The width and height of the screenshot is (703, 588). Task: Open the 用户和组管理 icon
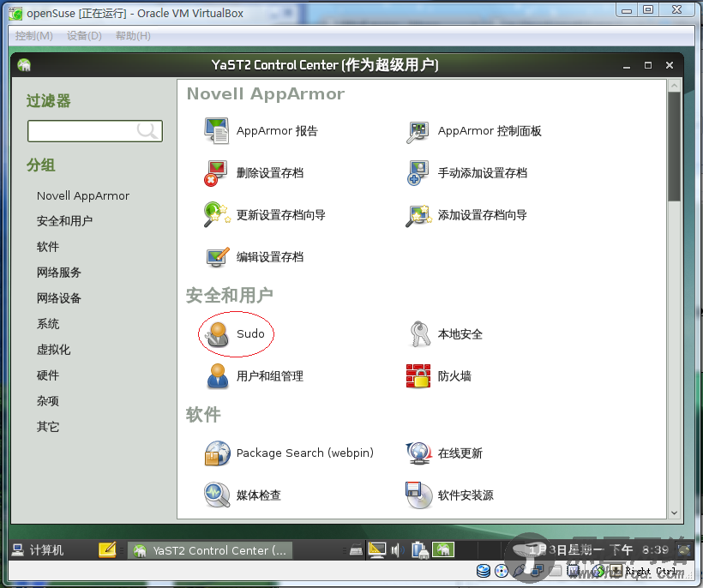click(218, 376)
